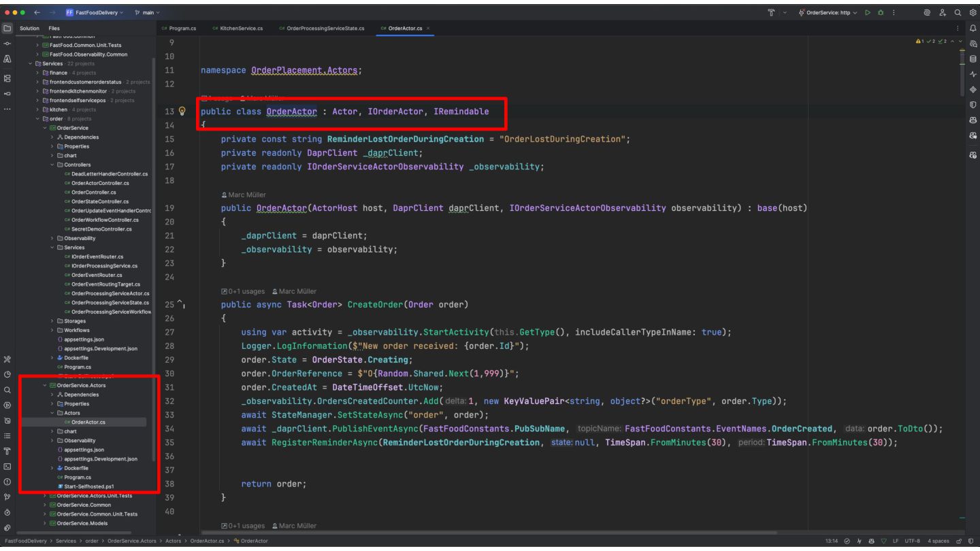Image resolution: width=980 pixels, height=551 pixels.
Task: Expand the kitchen services folder
Action: click(x=37, y=110)
